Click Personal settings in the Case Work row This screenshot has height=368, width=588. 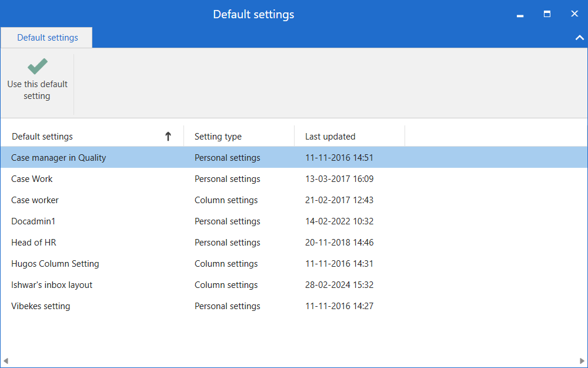click(x=227, y=179)
